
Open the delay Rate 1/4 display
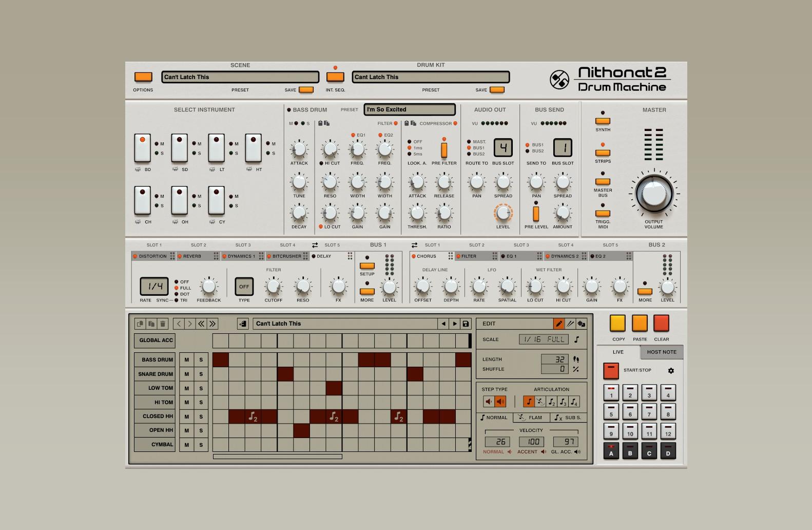(x=154, y=287)
